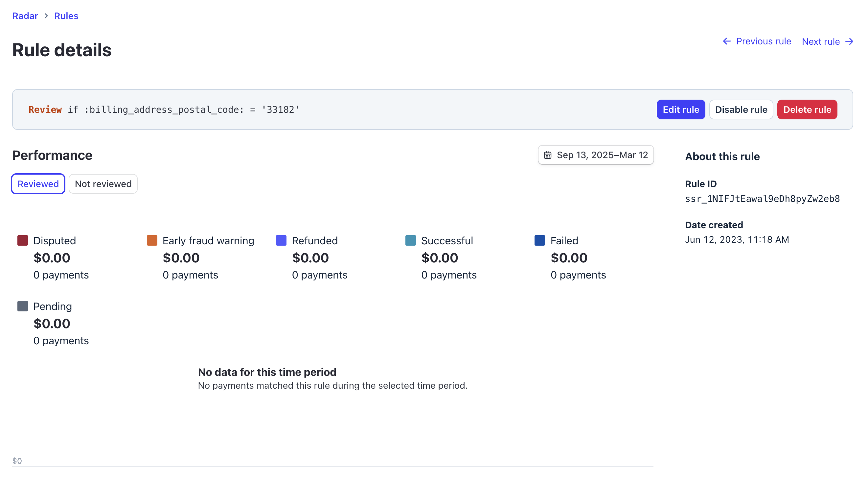This screenshot has width=868, height=486.
Task: Open the calendar icon in the date range picker
Action: 548,155
